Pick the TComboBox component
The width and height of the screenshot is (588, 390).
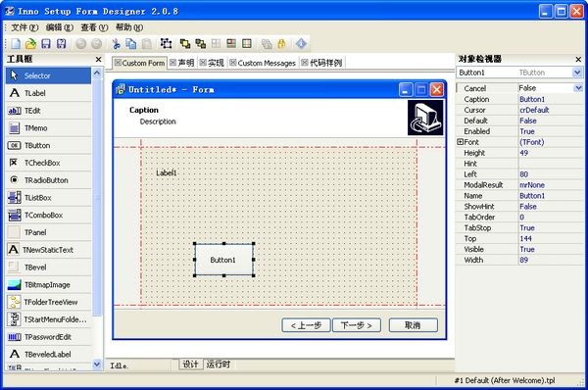tap(48, 216)
